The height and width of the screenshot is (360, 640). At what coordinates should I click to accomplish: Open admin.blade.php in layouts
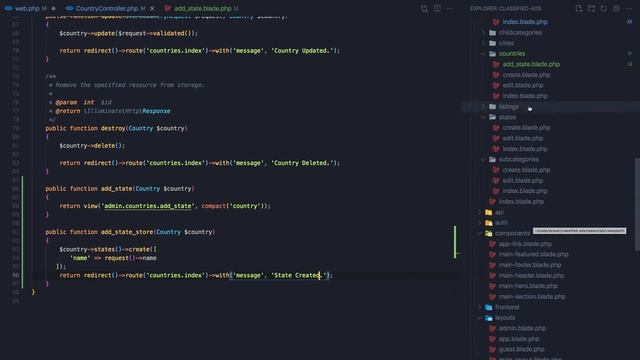pyautogui.click(x=522, y=329)
